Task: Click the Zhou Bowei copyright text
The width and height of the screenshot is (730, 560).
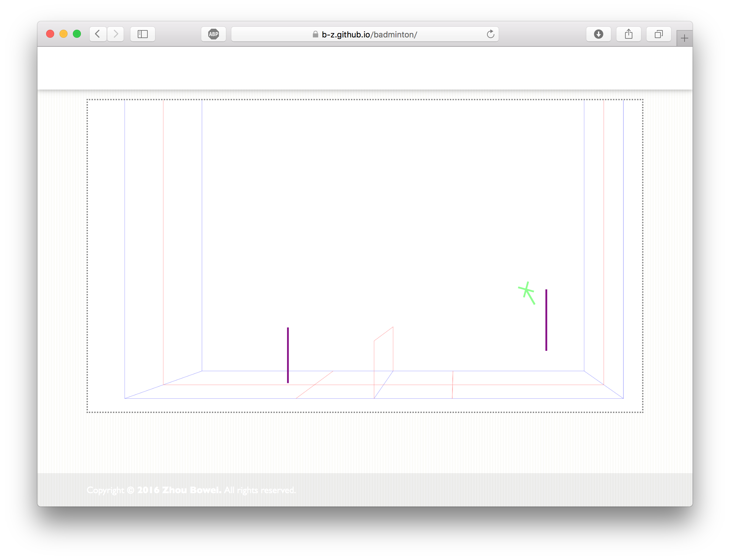Action: [x=191, y=490]
